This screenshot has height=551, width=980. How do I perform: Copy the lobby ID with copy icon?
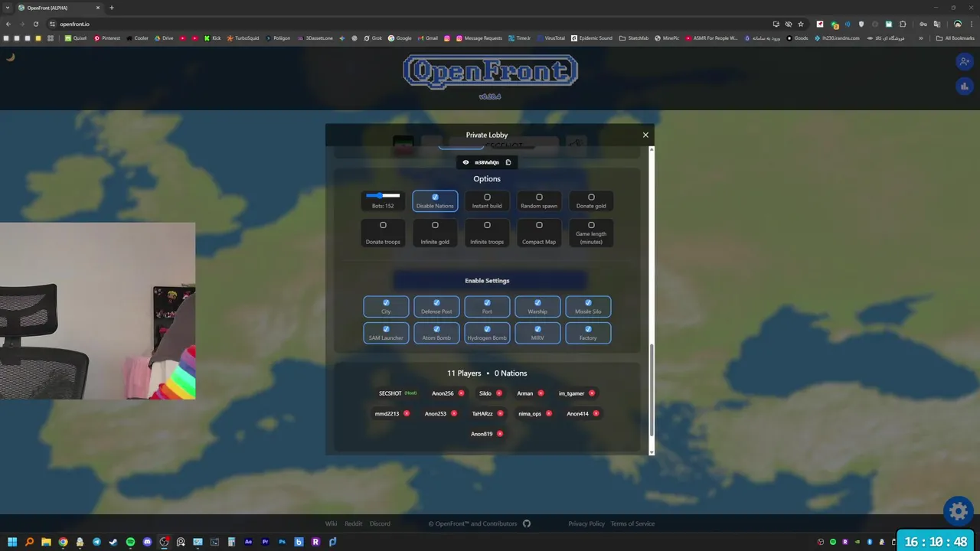pos(508,162)
